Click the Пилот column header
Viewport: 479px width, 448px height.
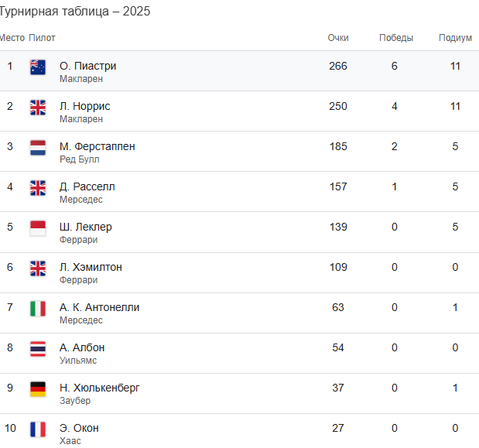click(x=42, y=38)
